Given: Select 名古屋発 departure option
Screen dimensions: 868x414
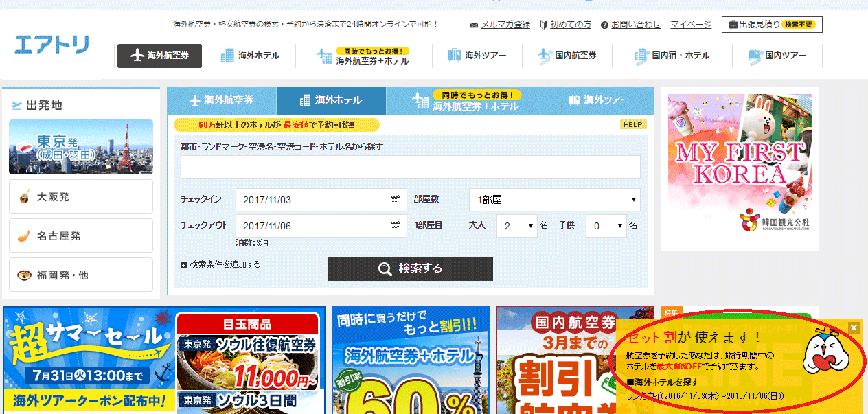Looking at the screenshot, I should coord(81,236).
